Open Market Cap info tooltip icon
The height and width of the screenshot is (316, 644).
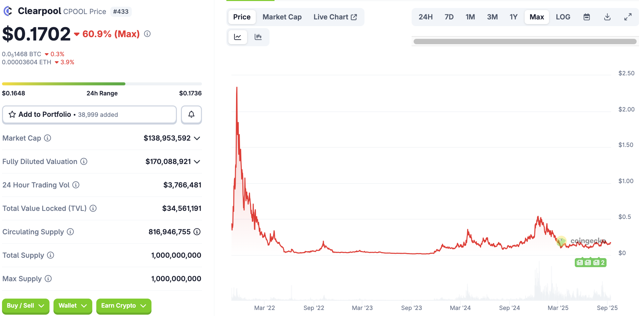47,138
